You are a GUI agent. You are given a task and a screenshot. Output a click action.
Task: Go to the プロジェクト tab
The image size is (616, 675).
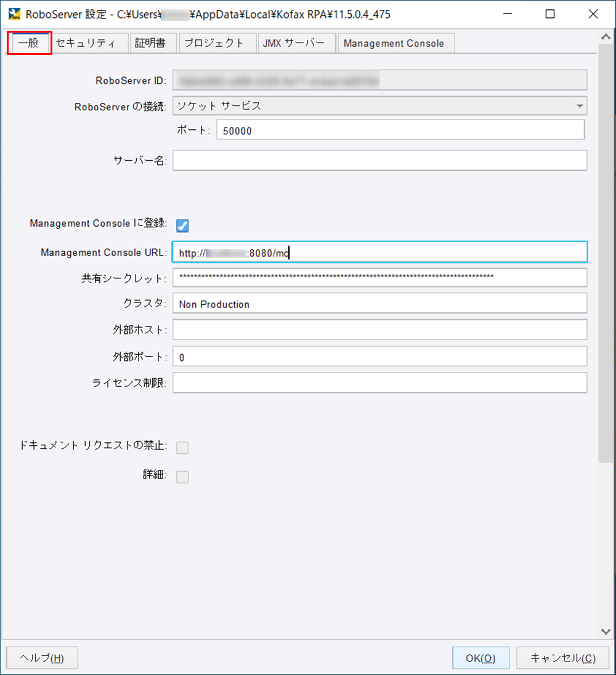click(217, 43)
